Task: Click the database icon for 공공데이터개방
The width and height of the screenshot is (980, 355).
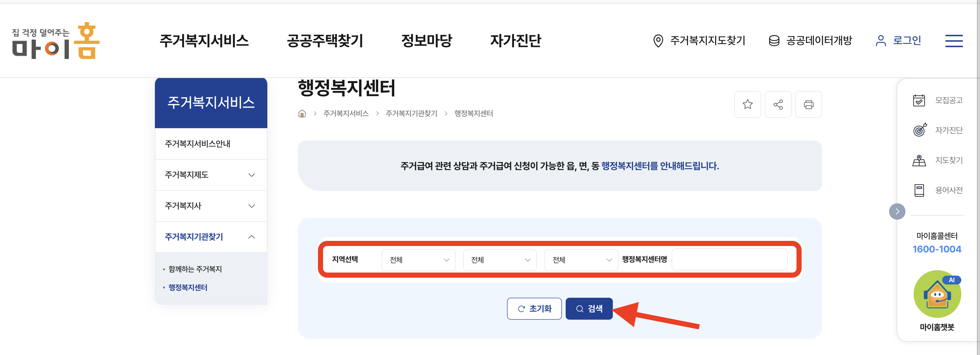Action: tap(774, 41)
